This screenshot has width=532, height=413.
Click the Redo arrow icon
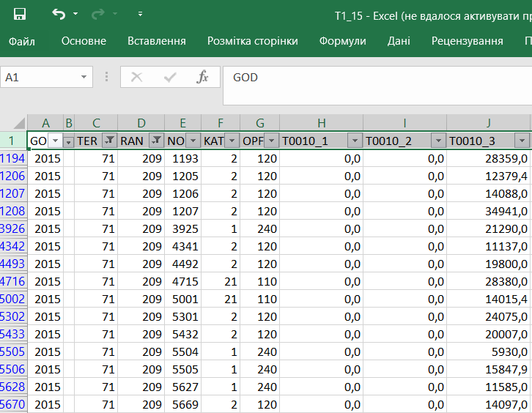(x=98, y=14)
